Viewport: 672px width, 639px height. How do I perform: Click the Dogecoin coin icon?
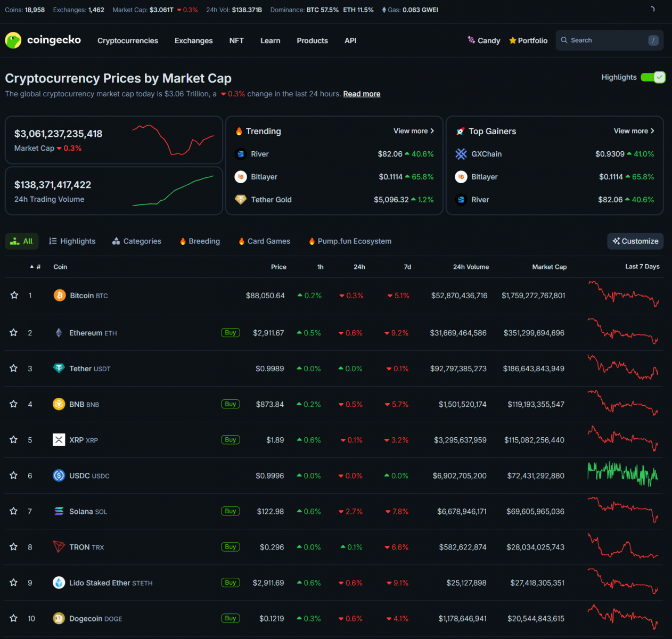click(59, 618)
